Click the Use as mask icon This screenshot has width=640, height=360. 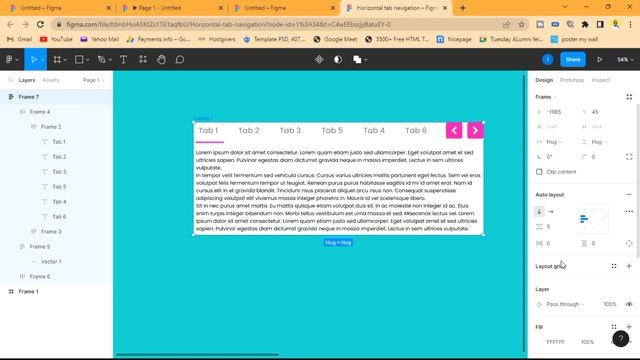point(338,60)
